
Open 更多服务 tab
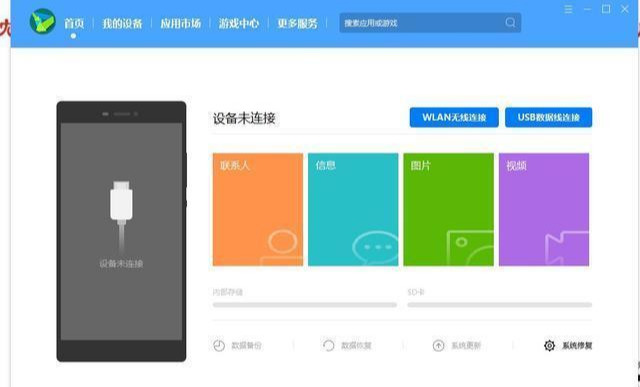[x=297, y=23]
